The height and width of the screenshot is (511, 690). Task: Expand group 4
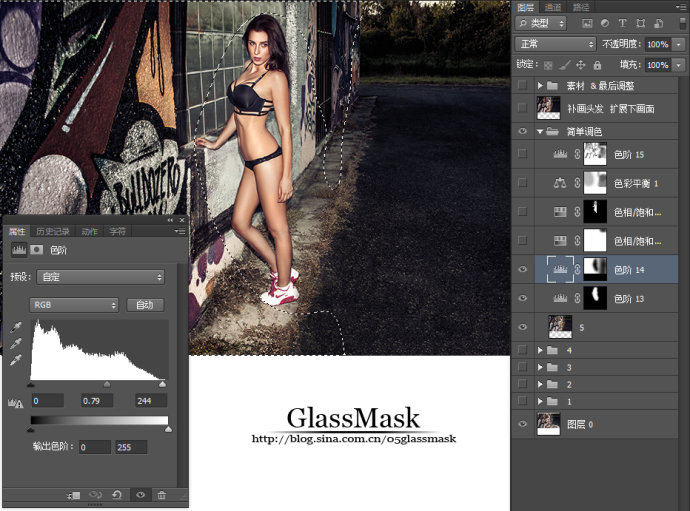click(x=540, y=350)
